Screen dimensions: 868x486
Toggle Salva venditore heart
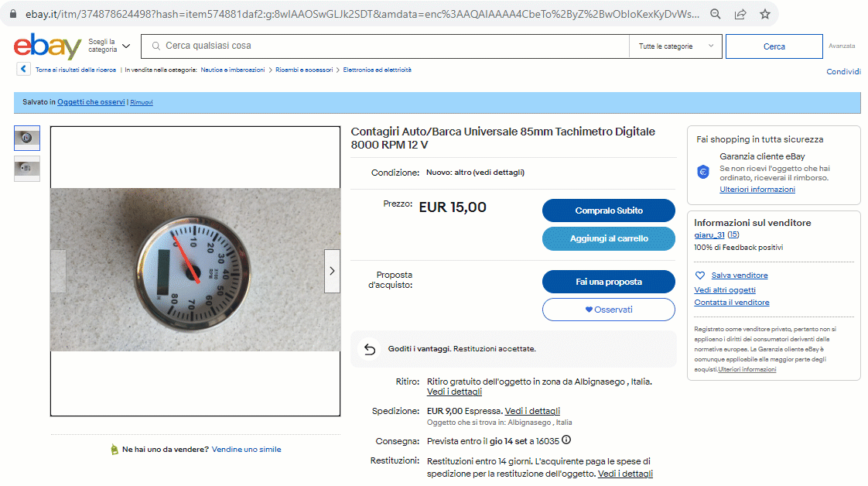coord(699,275)
